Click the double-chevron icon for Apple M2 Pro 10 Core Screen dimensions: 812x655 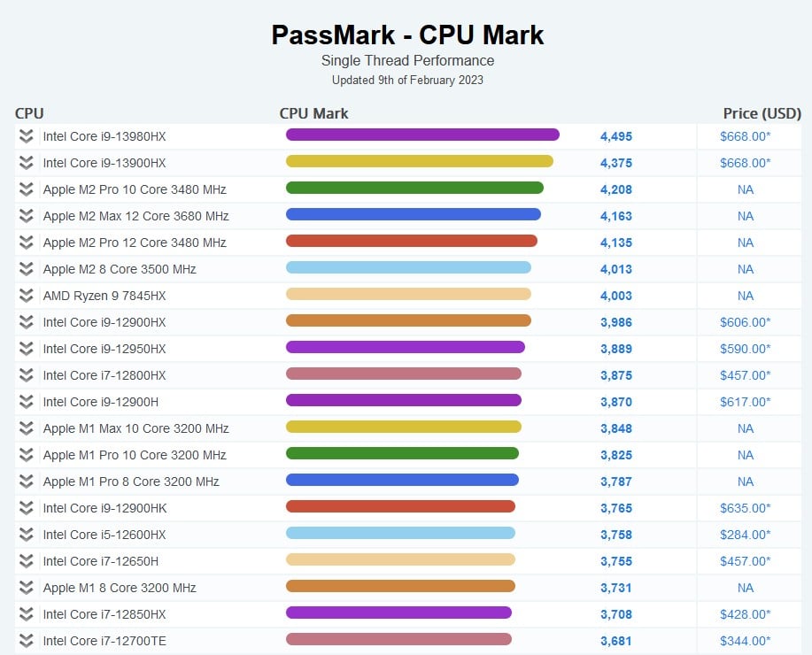26,189
